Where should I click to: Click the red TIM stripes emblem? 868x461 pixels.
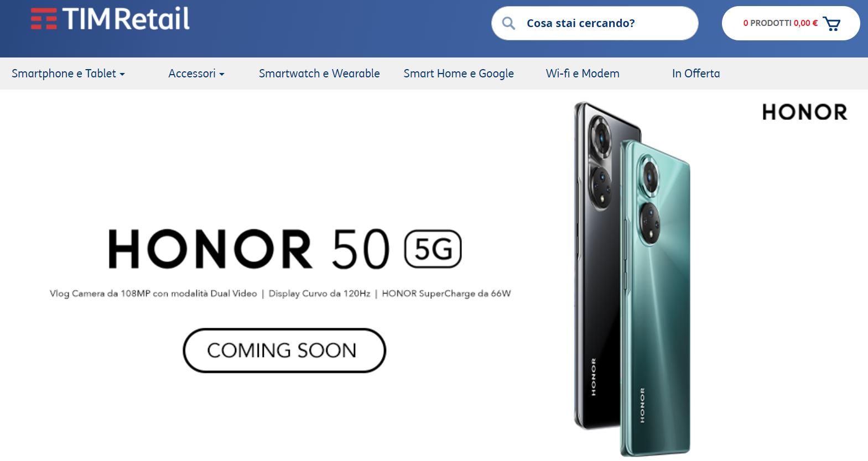44,19
